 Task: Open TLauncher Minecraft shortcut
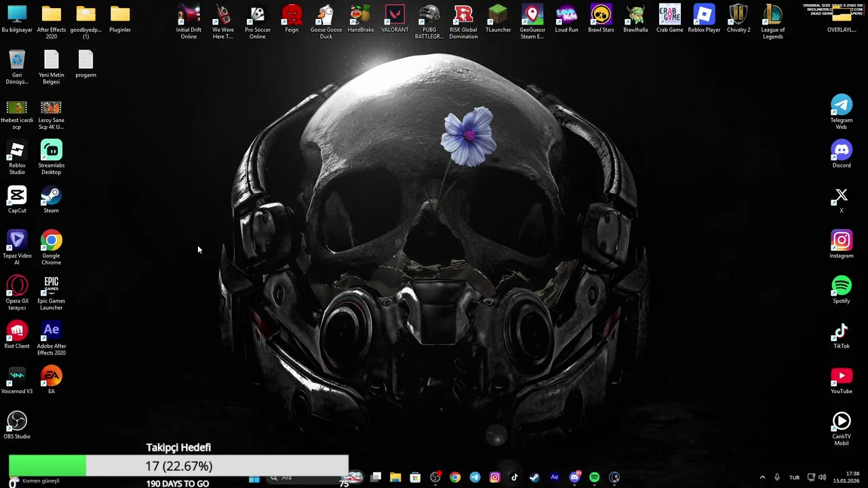coord(498,19)
